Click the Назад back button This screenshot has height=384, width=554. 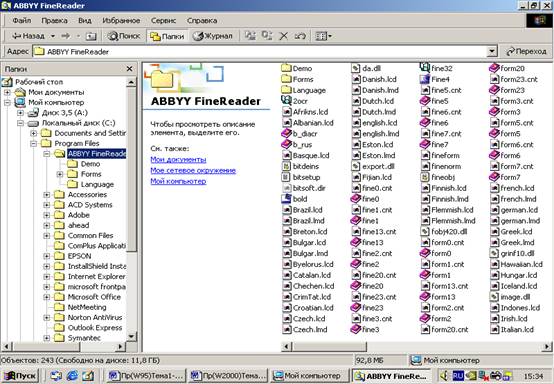tap(28, 36)
